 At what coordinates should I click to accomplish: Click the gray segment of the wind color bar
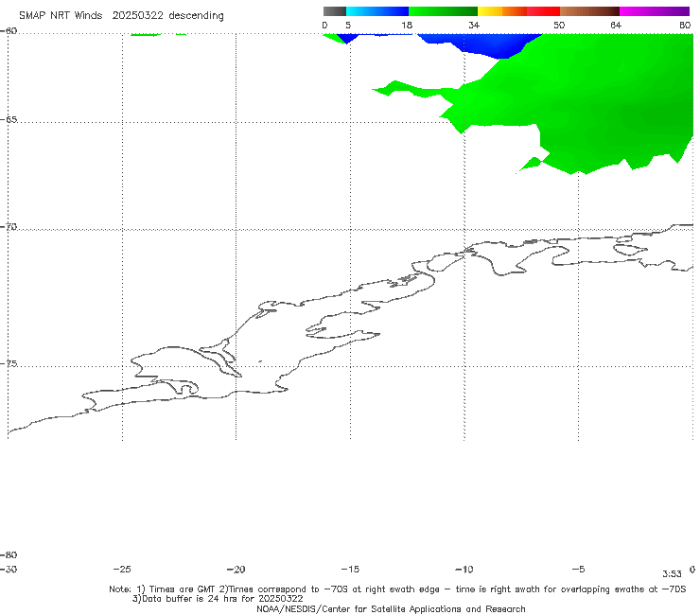click(x=334, y=11)
